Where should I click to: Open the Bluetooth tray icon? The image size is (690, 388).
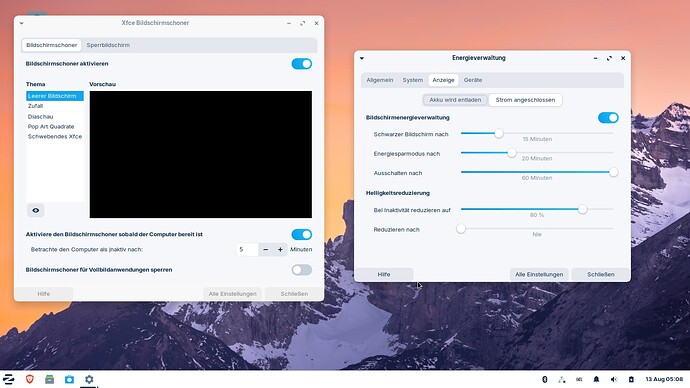544,379
